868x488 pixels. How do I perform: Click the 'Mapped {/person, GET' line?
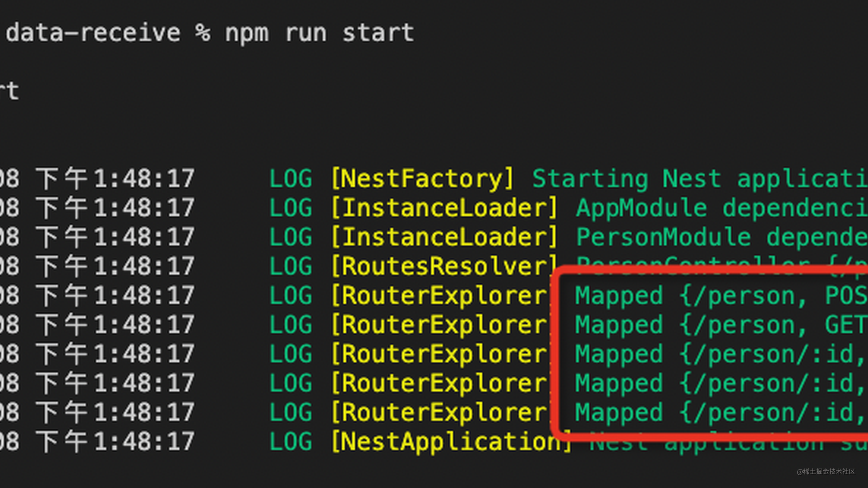point(721,325)
